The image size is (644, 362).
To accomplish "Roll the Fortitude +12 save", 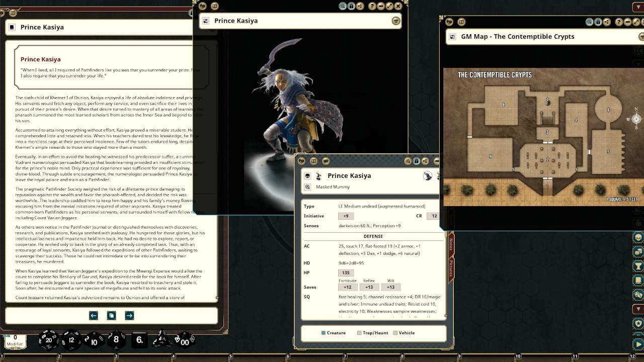I will [x=348, y=287].
